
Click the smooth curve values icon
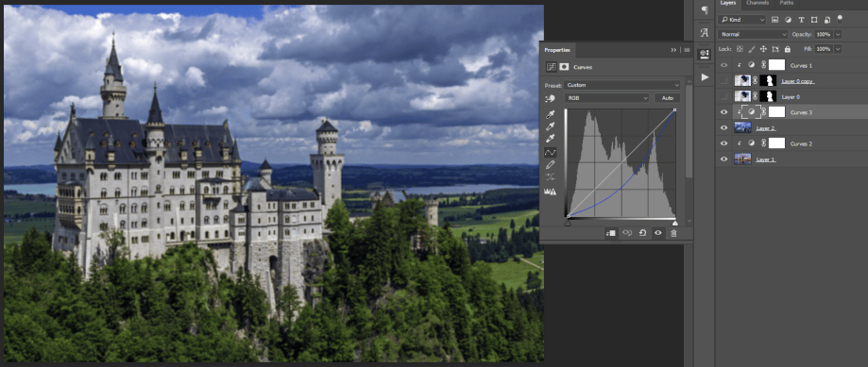[x=551, y=177]
